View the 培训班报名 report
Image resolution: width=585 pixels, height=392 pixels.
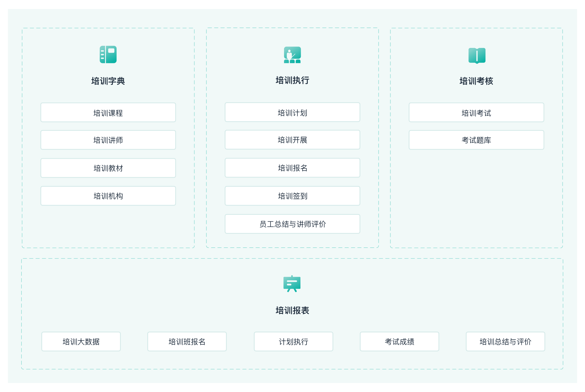pos(187,342)
